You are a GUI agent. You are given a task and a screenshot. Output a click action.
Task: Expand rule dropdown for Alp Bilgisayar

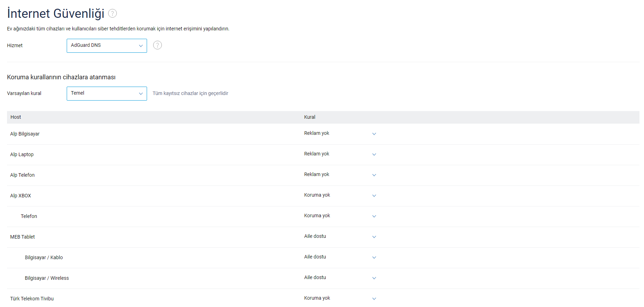[x=374, y=134]
